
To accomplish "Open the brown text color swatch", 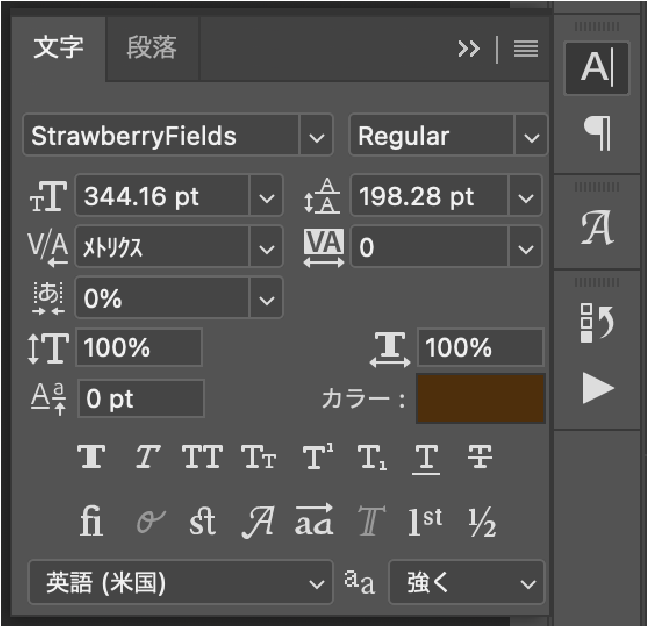I will click(x=481, y=398).
